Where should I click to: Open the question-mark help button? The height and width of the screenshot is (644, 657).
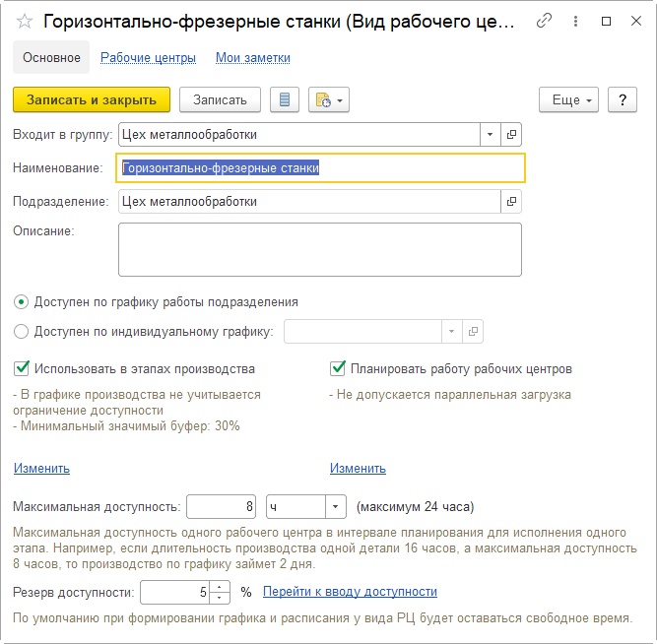pyautogui.click(x=622, y=100)
